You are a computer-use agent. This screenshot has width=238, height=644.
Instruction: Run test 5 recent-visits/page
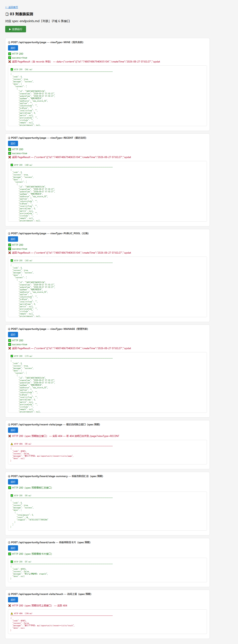pos(13,430)
